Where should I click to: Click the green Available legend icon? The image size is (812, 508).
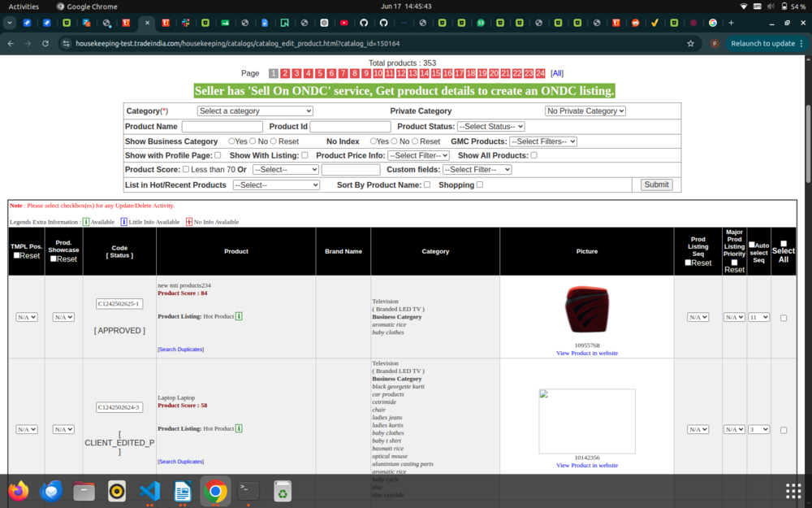(86, 222)
